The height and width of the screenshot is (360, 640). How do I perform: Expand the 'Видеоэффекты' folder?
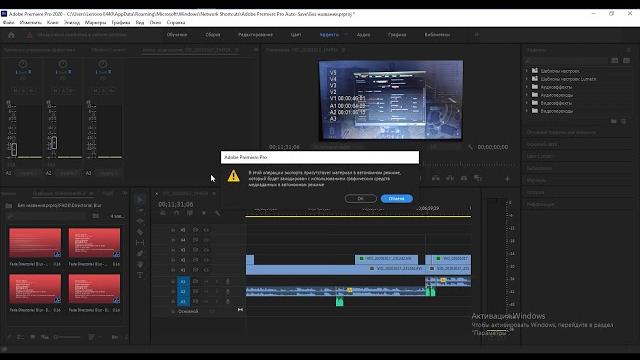(527, 103)
